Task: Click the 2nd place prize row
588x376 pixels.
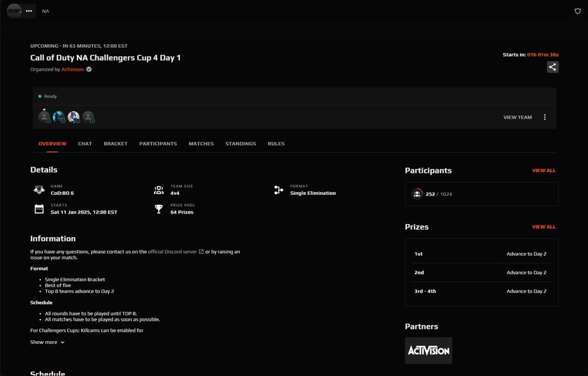Action: [482, 272]
